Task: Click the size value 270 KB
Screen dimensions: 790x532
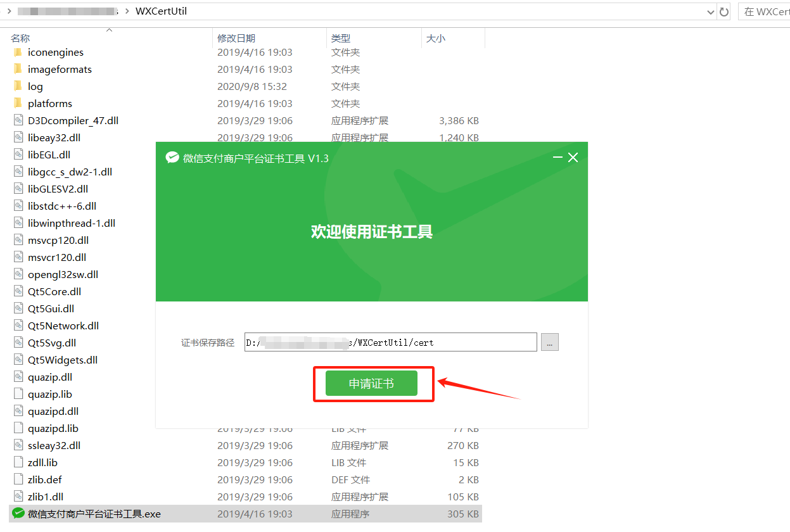Action: pos(463,445)
